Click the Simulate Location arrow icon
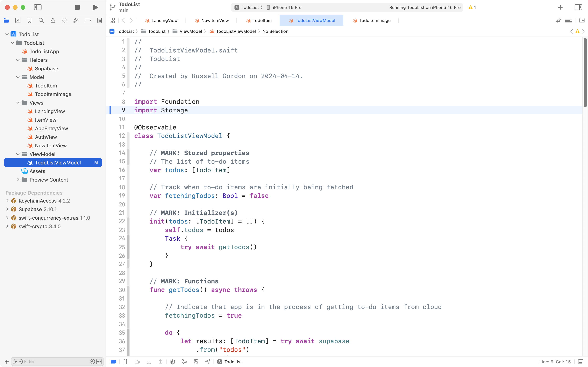Screen dimensions: 588x367 [x=208, y=362]
